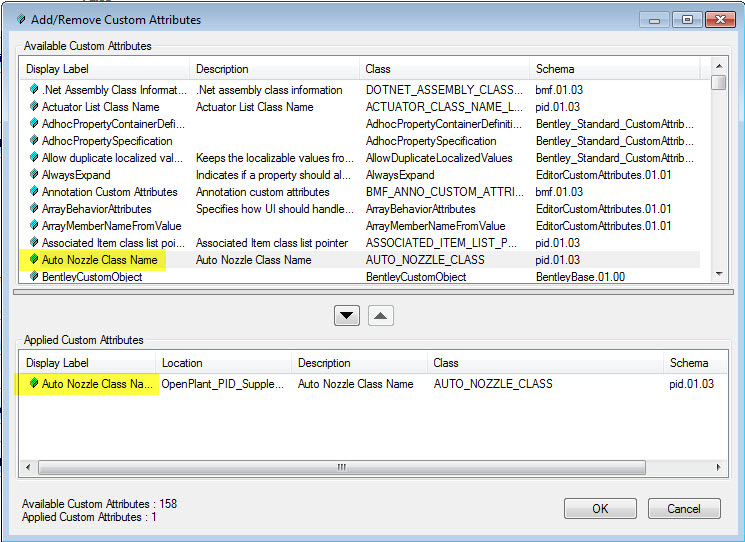Viewport: 745px width, 542px height.
Task: Minimize the Add/Remove Custom Attributes dialog
Action: 655,20
